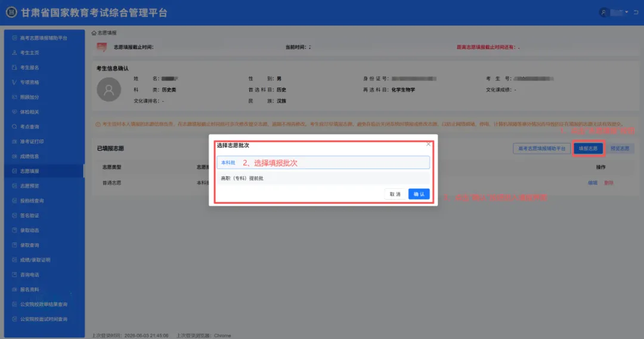
Task: Click the 考生信息确认 section title
Action: click(112, 68)
